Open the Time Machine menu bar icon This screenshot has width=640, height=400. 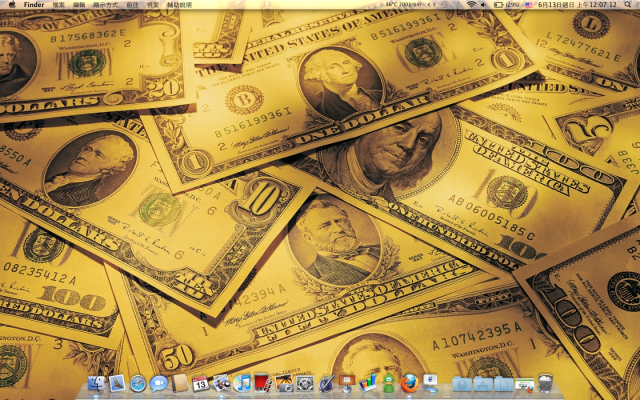pos(444,4)
